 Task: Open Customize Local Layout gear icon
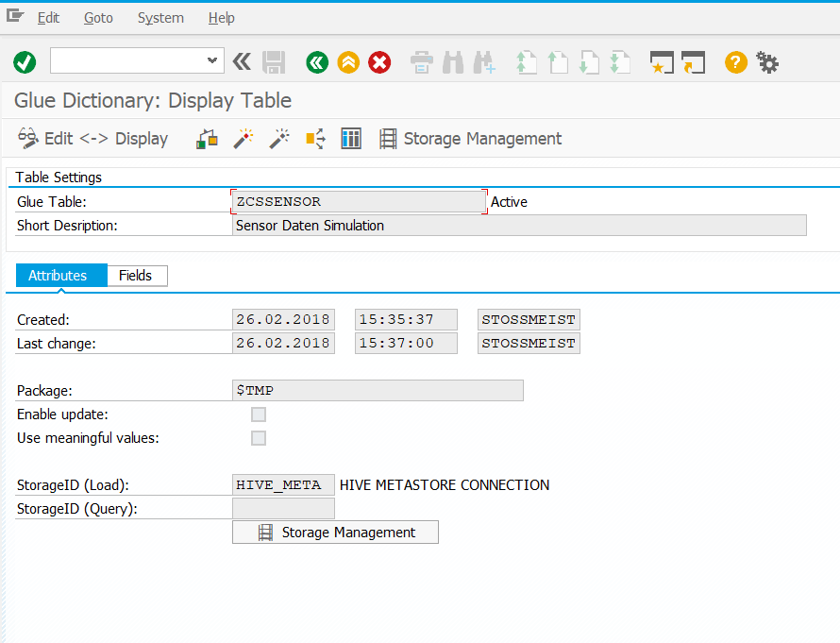point(767,62)
